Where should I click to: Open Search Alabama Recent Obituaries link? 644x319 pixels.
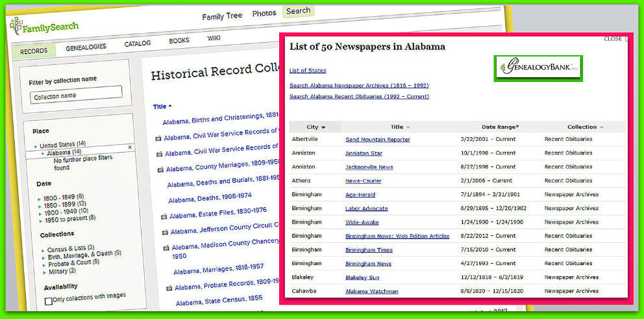pyautogui.click(x=360, y=97)
